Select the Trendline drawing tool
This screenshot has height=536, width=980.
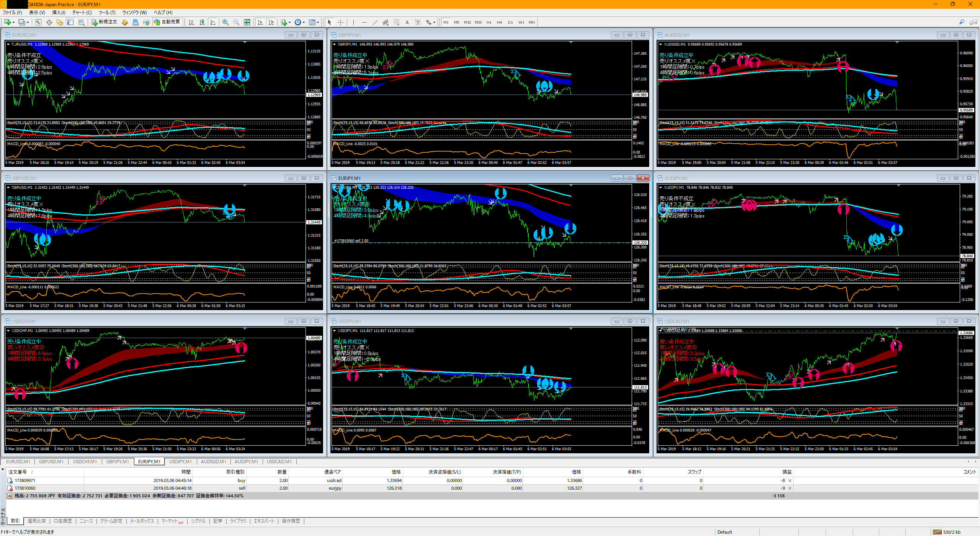click(x=375, y=22)
